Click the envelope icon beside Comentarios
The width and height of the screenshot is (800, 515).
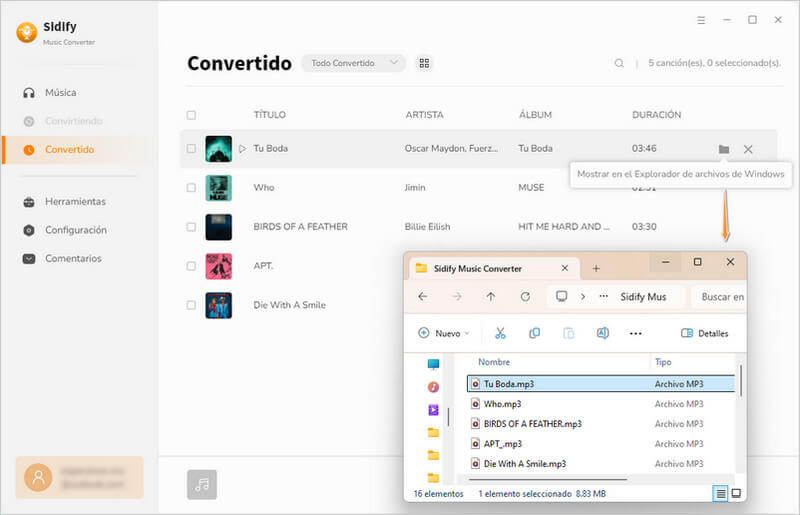coord(29,259)
